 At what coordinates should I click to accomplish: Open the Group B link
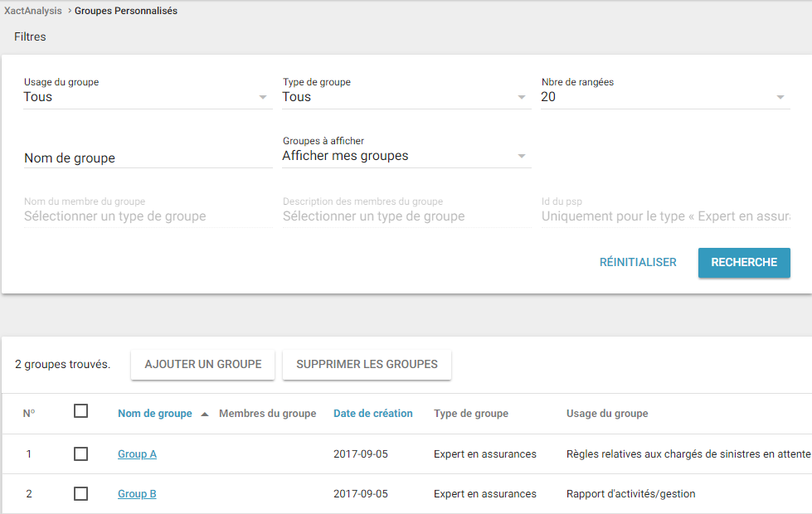point(137,494)
